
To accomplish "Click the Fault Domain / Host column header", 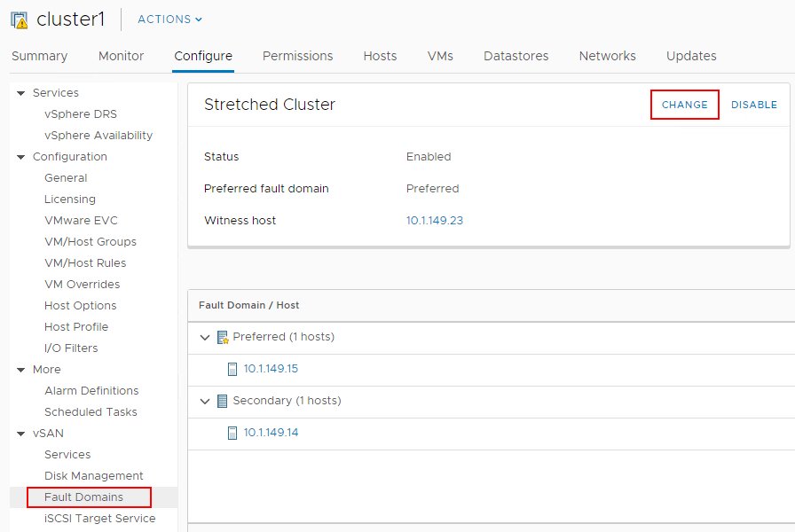I will tap(249, 305).
